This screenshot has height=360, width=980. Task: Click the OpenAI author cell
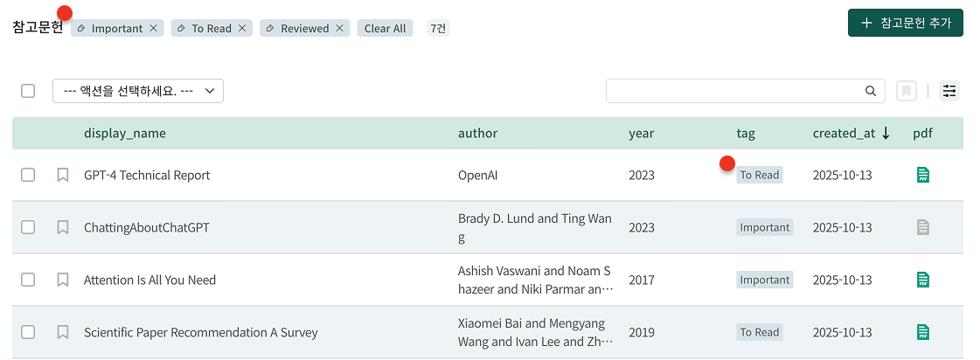(478, 175)
